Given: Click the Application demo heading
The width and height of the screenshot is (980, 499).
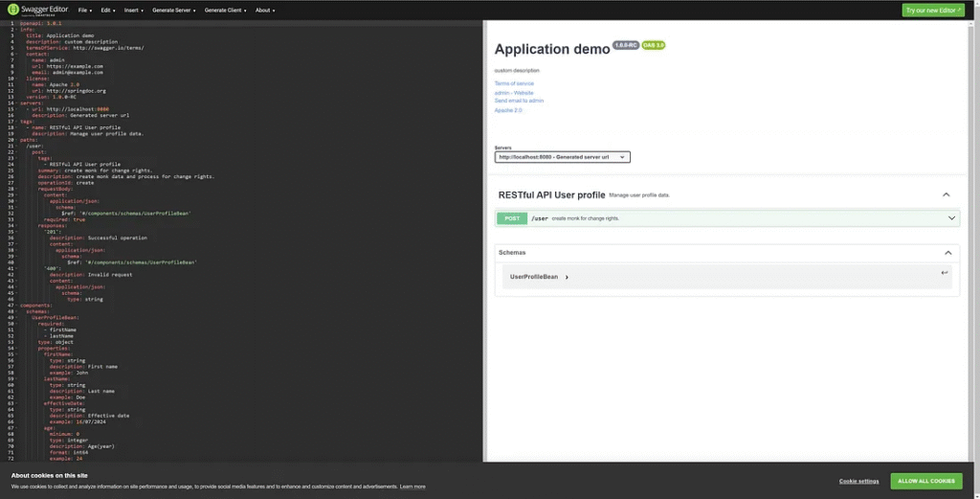Looking at the screenshot, I should click(552, 50).
